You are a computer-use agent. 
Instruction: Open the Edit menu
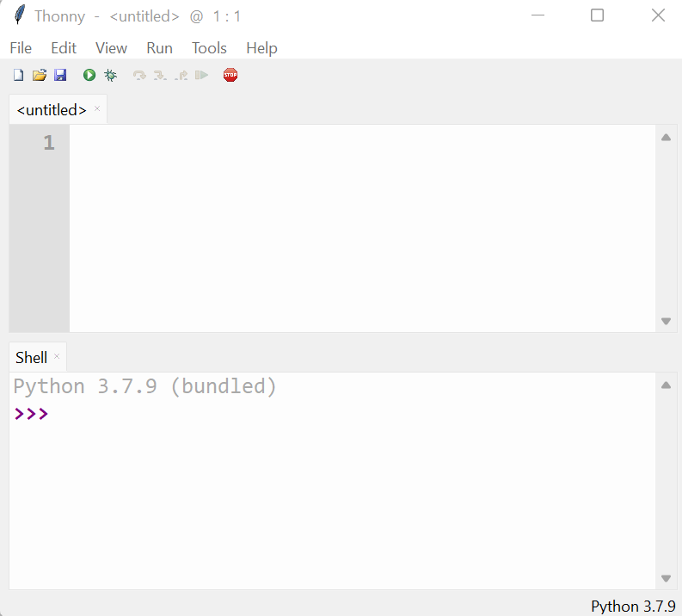coord(64,48)
